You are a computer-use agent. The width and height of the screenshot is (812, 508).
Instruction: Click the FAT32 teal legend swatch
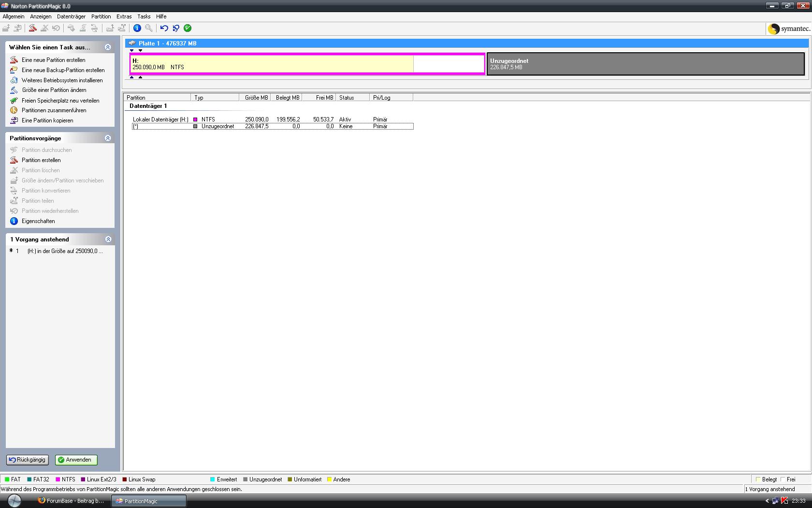29,479
